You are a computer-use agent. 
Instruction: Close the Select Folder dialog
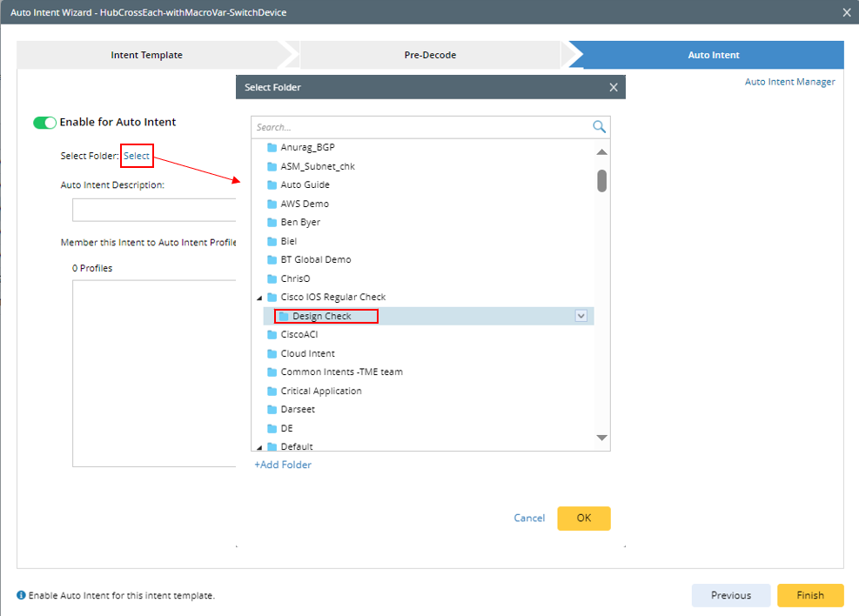(x=614, y=87)
